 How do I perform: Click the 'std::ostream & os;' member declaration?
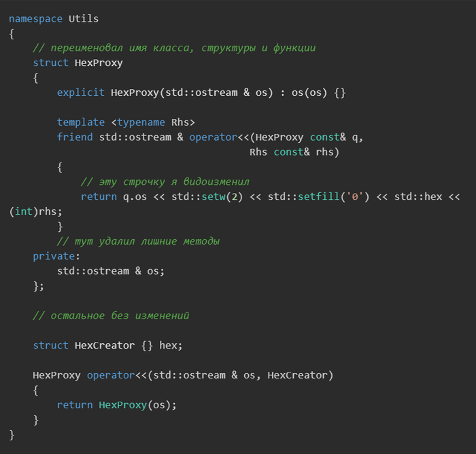click(111, 271)
